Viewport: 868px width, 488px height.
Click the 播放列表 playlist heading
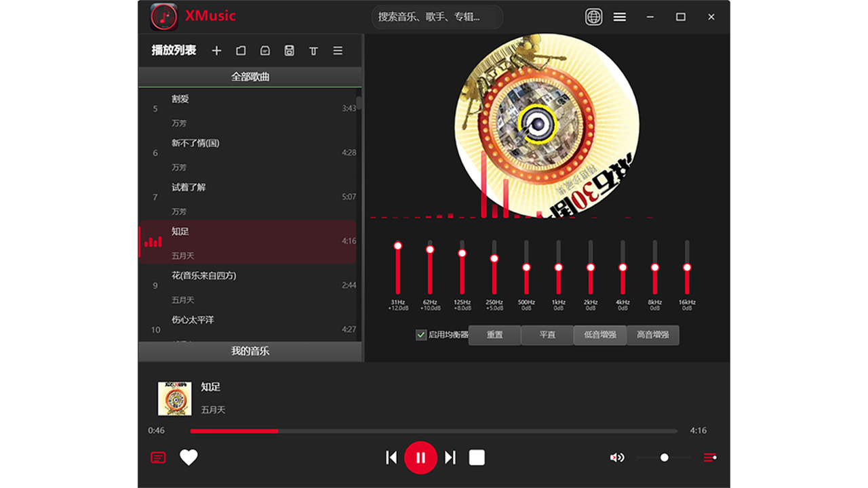coord(174,51)
